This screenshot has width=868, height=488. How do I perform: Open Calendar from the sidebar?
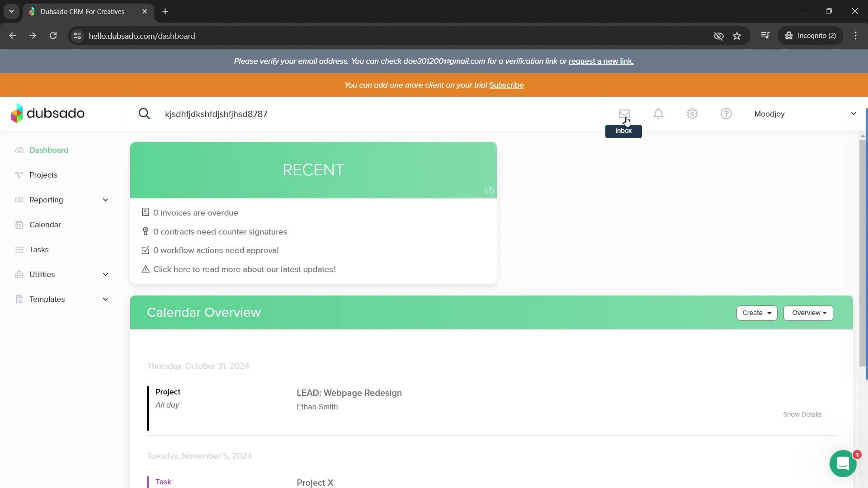pos(45,225)
